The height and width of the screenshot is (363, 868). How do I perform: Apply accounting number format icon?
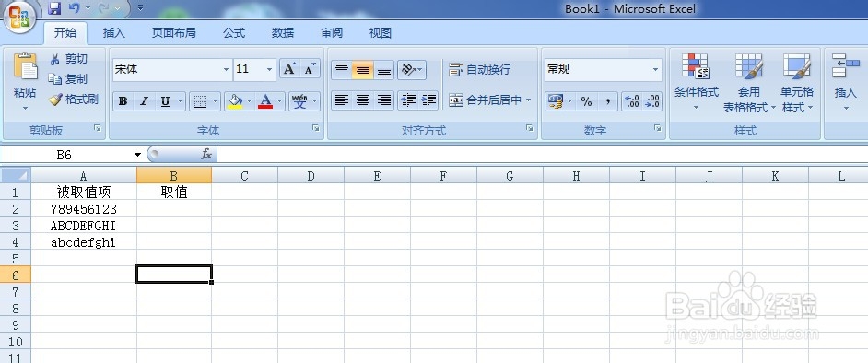pyautogui.click(x=555, y=101)
